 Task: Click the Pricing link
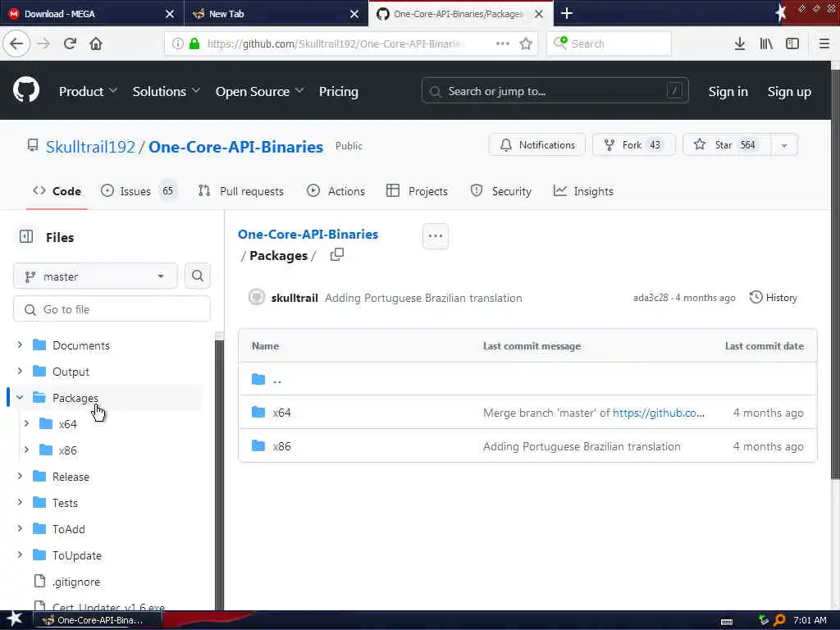339,92
